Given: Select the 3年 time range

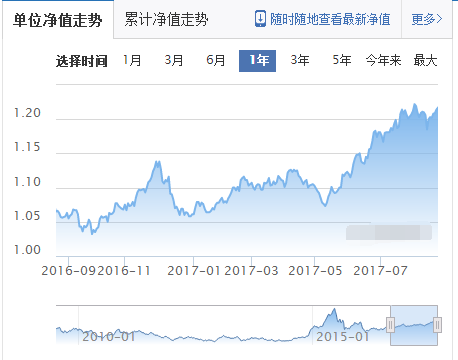Looking at the screenshot, I should pos(300,60).
